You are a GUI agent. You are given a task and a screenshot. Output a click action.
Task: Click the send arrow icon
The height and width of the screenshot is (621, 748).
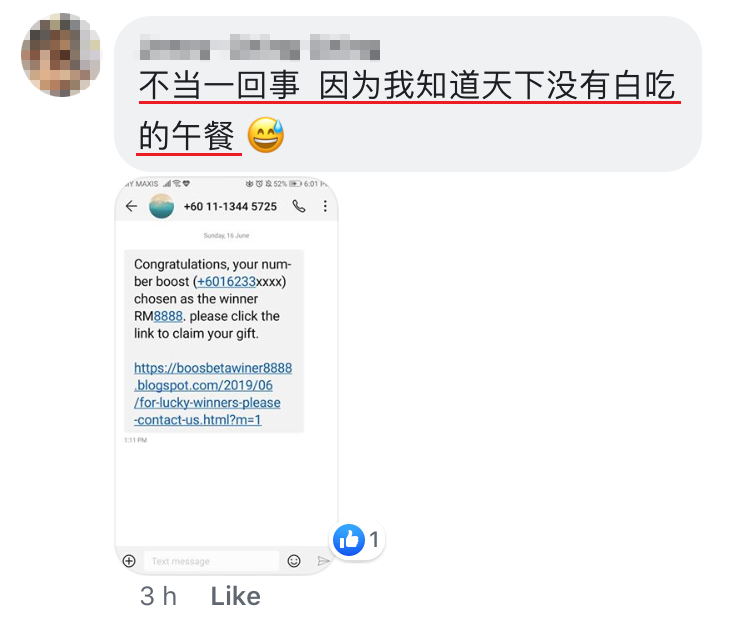323,561
